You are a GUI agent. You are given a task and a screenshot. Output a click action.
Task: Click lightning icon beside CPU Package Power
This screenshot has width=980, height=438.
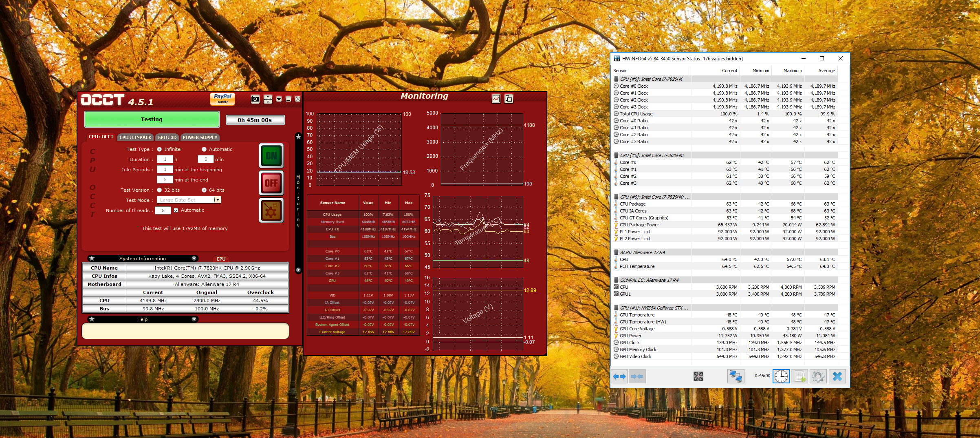click(616, 225)
